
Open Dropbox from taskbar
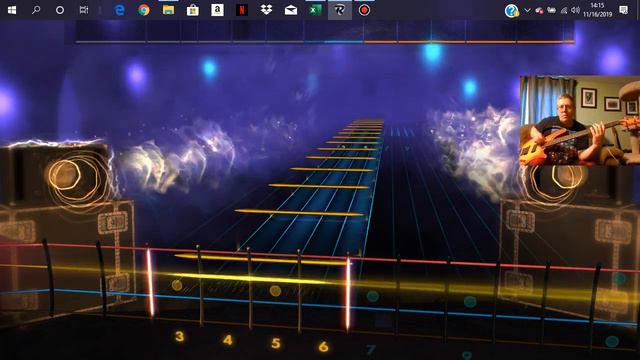click(x=266, y=10)
